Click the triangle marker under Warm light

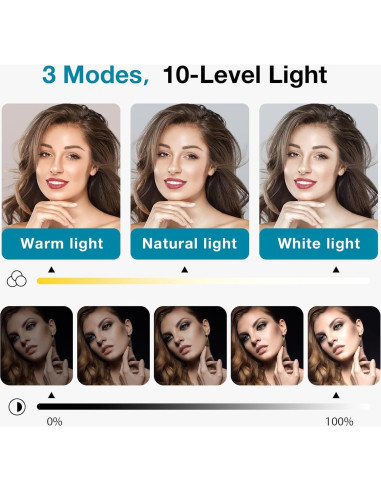51,269
